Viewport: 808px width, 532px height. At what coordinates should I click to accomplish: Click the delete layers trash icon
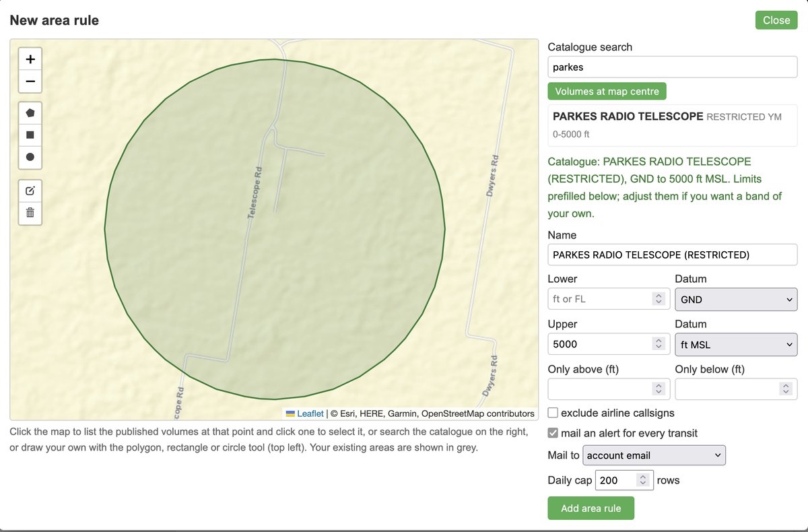coord(30,213)
